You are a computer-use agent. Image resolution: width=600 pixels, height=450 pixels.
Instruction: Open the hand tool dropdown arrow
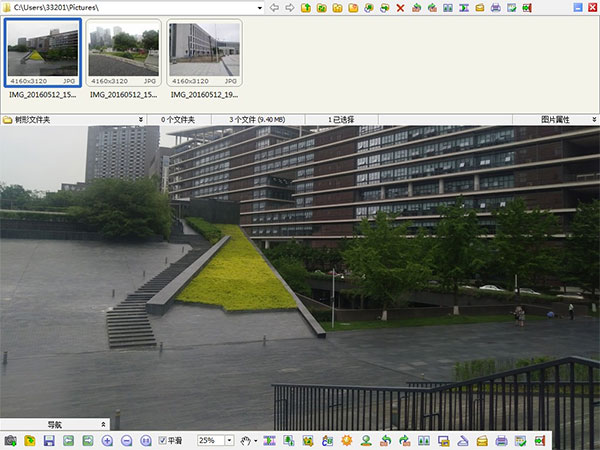[x=256, y=441]
